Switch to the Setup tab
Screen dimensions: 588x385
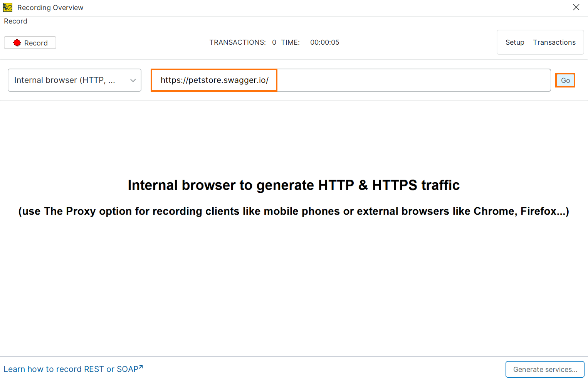[x=515, y=42]
